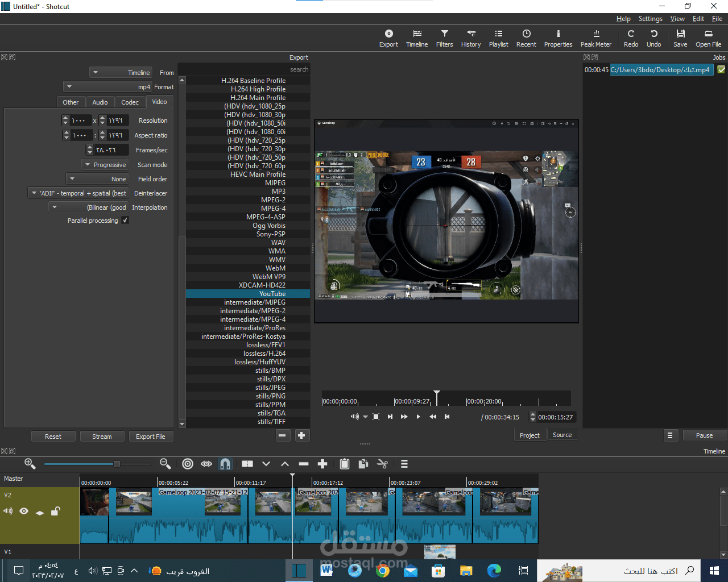Click the timeline Lift up-chevron icon
728x582 pixels.
(x=285, y=464)
